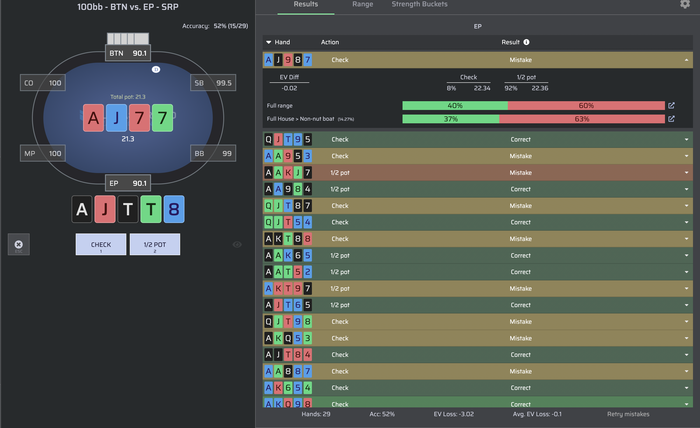
Task: Open the settings gear icon
Action: click(x=685, y=4)
